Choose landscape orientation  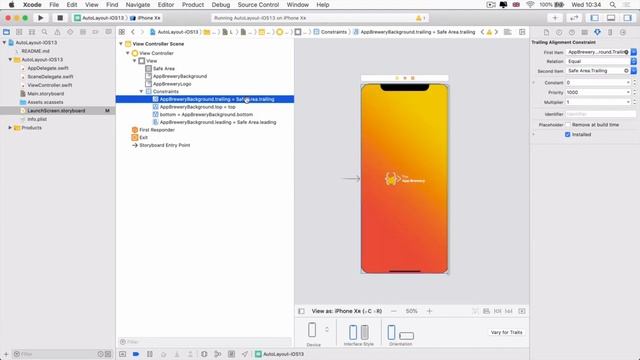pyautogui.click(x=407, y=336)
